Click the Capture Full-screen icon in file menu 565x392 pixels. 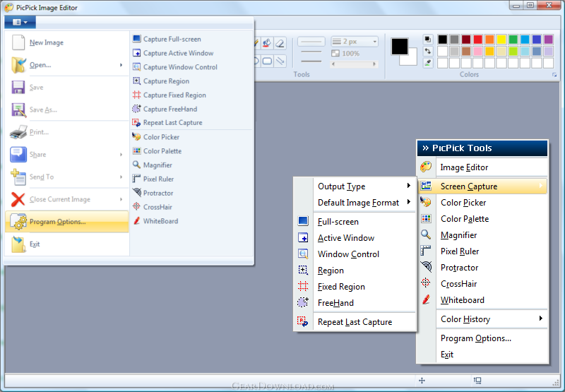(136, 39)
